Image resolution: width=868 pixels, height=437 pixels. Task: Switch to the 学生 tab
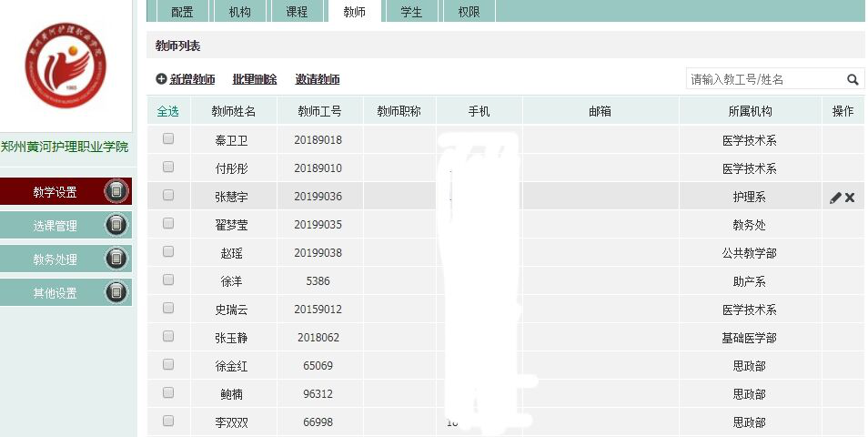pos(410,12)
